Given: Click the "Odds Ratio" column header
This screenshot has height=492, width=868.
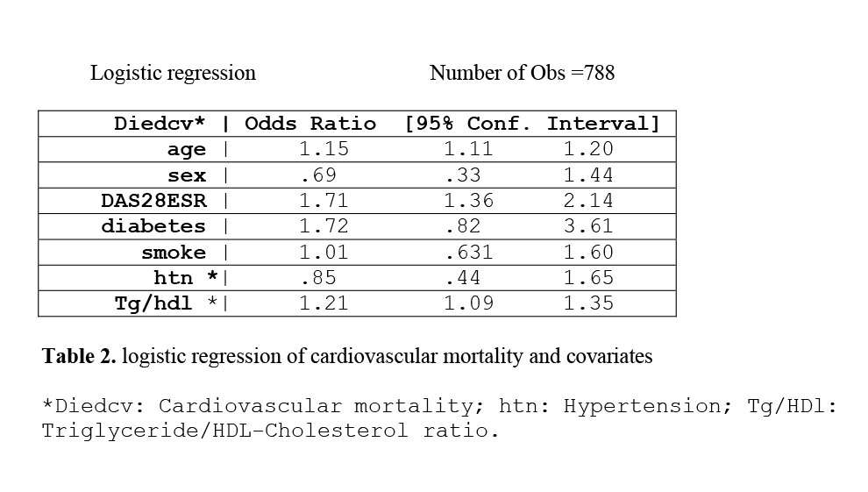Looking at the screenshot, I should [x=310, y=124].
